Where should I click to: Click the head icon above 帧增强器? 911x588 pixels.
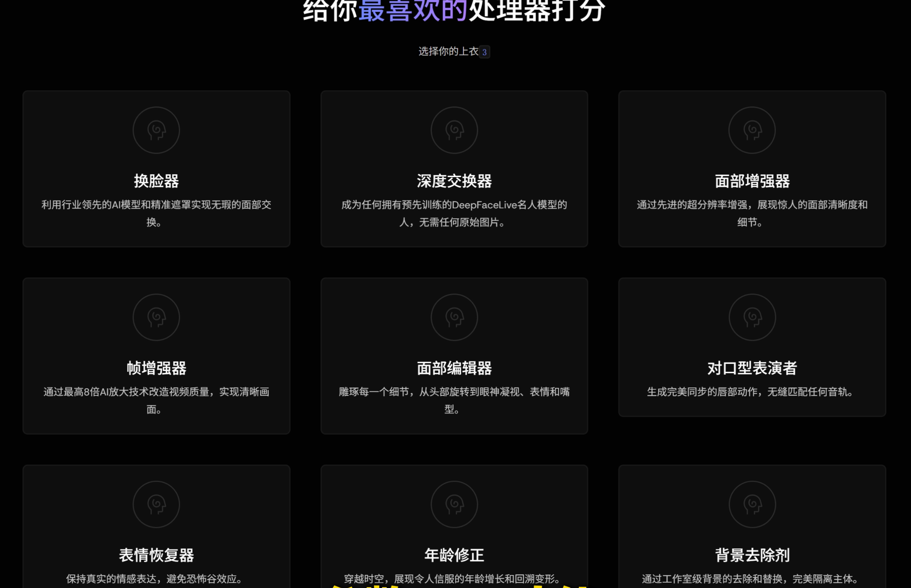click(x=156, y=317)
